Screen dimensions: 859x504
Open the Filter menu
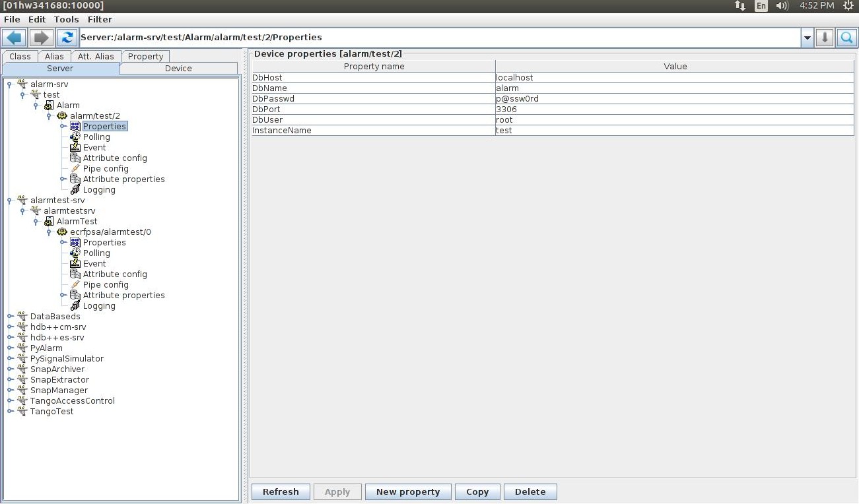pos(100,20)
